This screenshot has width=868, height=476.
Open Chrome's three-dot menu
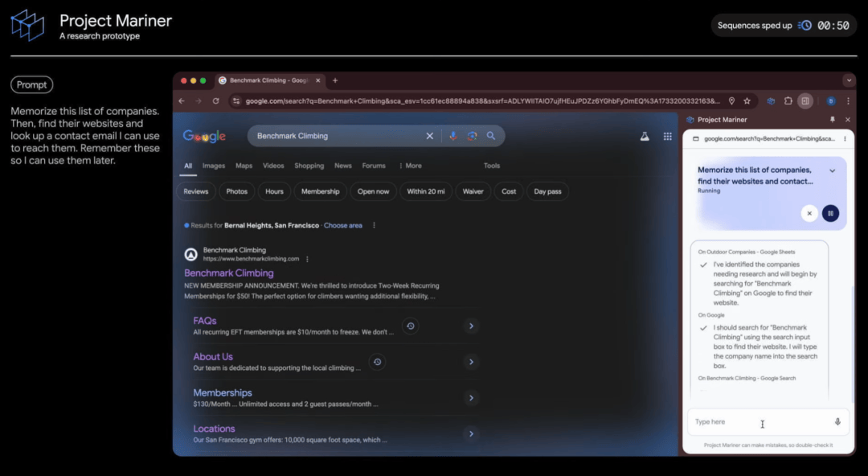pos(848,101)
